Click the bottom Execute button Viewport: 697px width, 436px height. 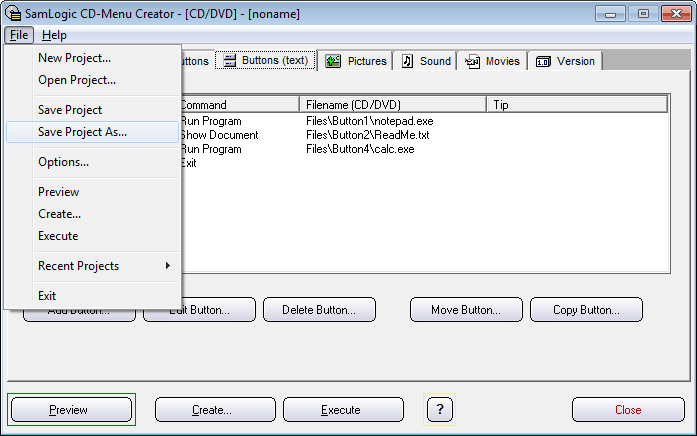click(x=343, y=409)
